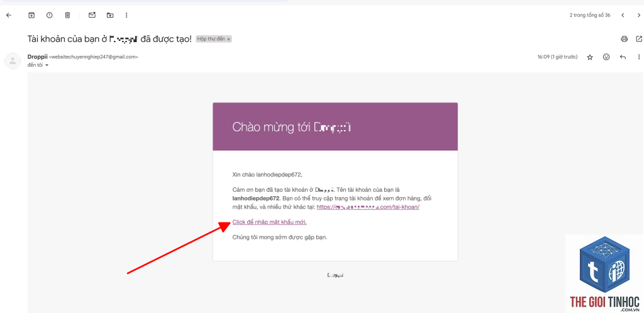Mark the email as unread
The width and height of the screenshot is (644, 313).
[x=92, y=15]
